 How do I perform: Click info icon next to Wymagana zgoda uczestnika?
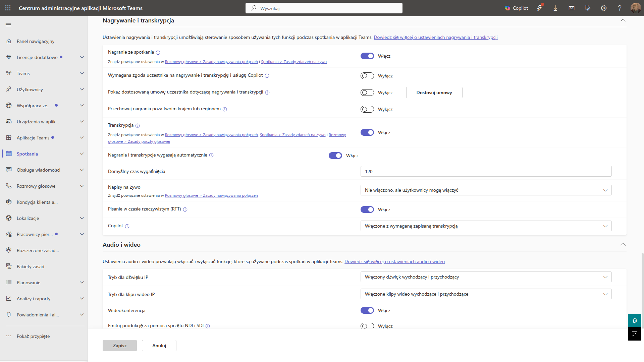point(267,76)
